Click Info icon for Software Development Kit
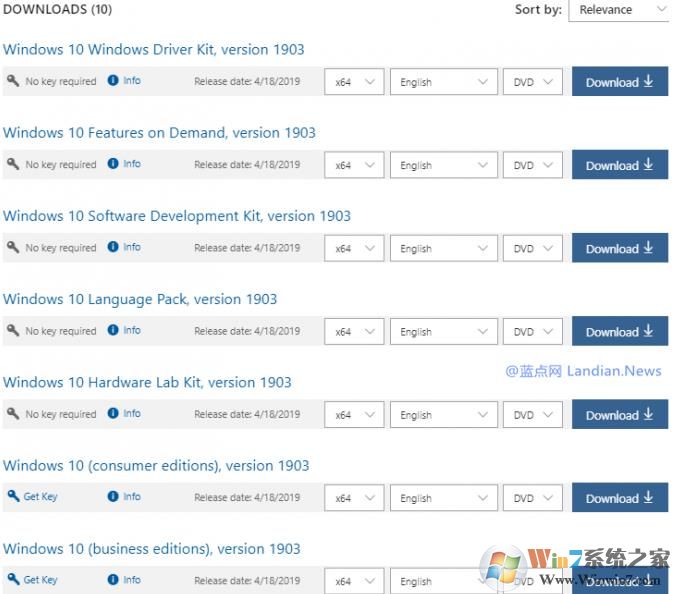Image resolution: width=677 pixels, height=594 pixels. pos(113,247)
